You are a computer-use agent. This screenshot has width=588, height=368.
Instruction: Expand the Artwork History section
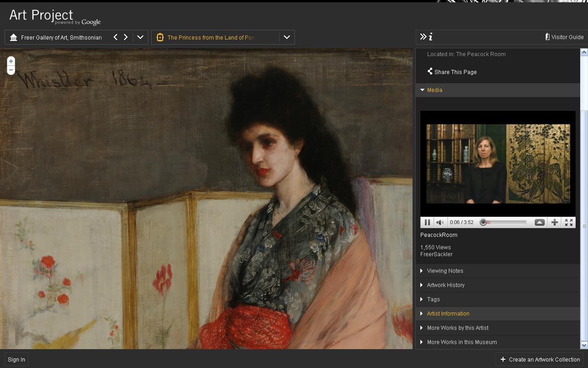click(x=498, y=285)
